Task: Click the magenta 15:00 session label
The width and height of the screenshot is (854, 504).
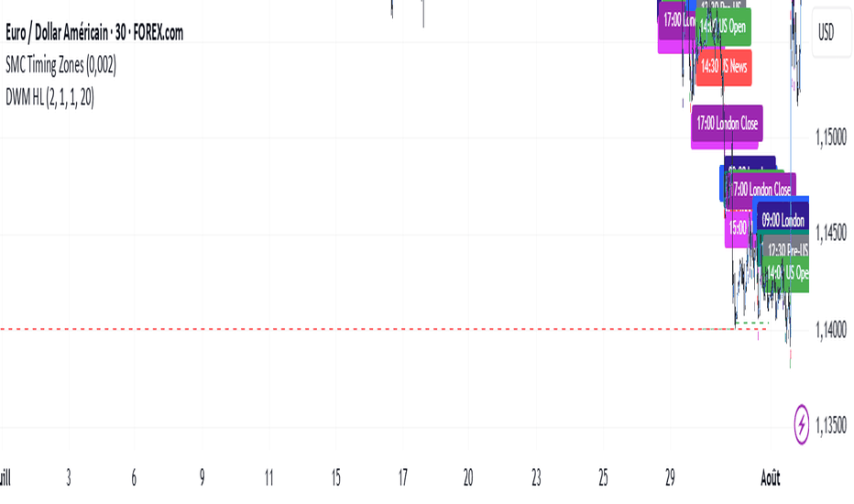Action: point(738,228)
